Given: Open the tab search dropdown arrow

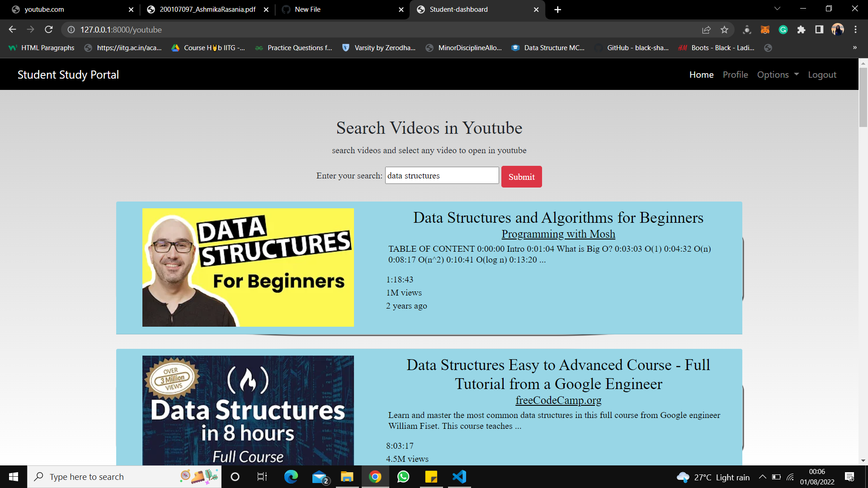Looking at the screenshot, I should 777,9.
